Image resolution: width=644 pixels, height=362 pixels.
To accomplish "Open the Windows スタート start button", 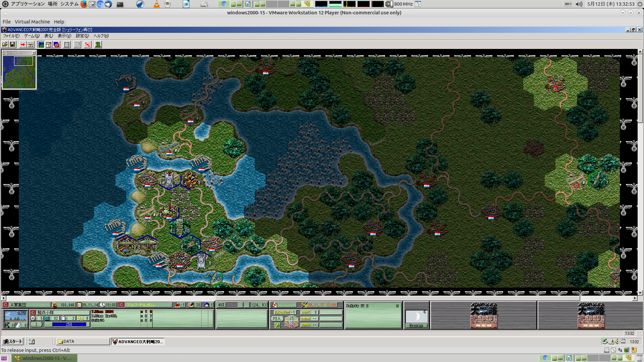I will (12, 342).
